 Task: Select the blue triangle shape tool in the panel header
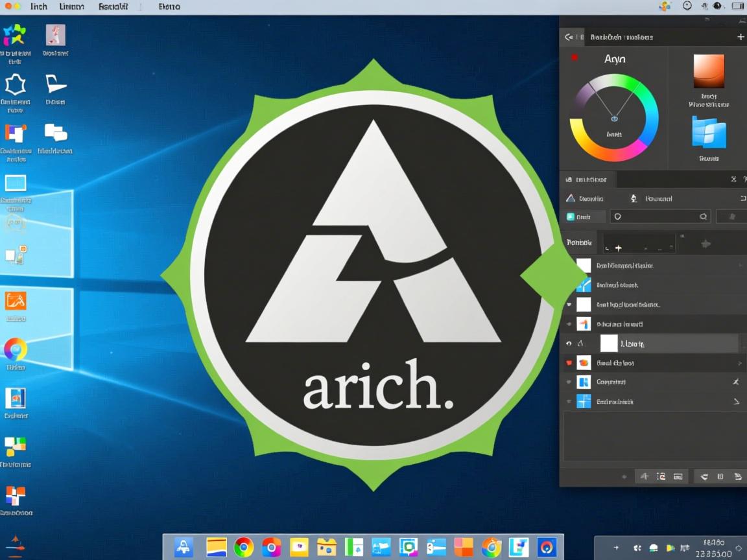tap(569, 198)
